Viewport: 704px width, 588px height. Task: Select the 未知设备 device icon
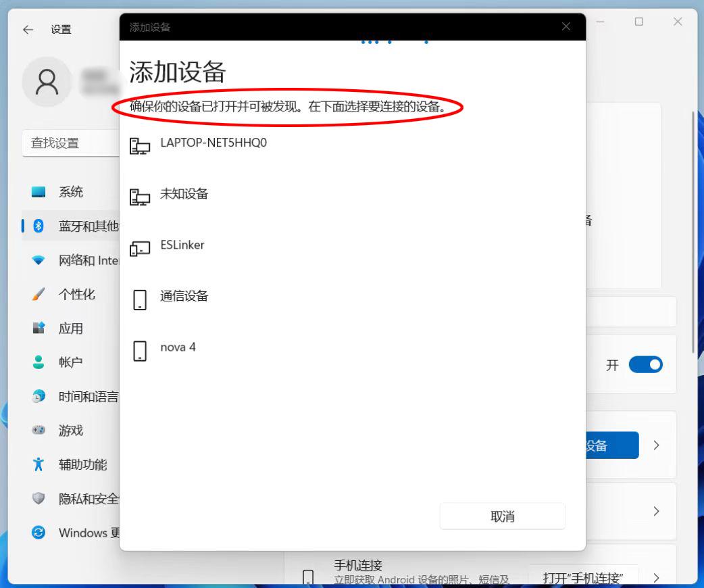click(x=140, y=197)
